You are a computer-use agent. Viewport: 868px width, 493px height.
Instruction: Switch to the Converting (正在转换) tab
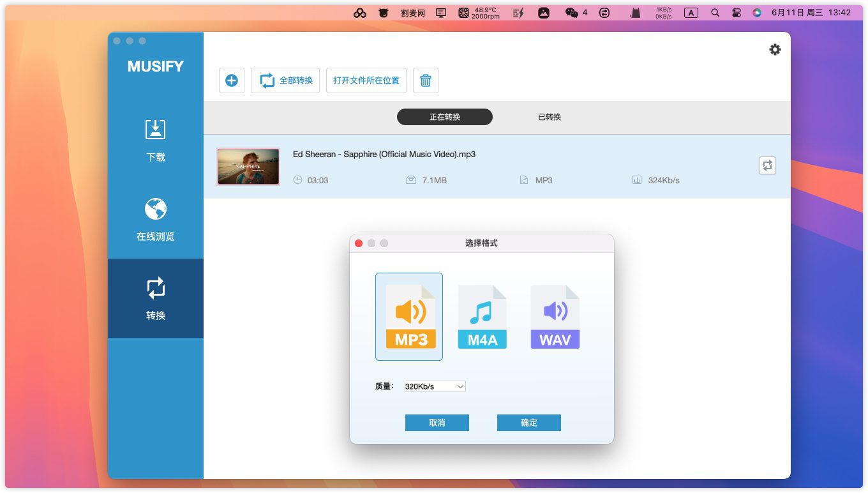point(445,117)
